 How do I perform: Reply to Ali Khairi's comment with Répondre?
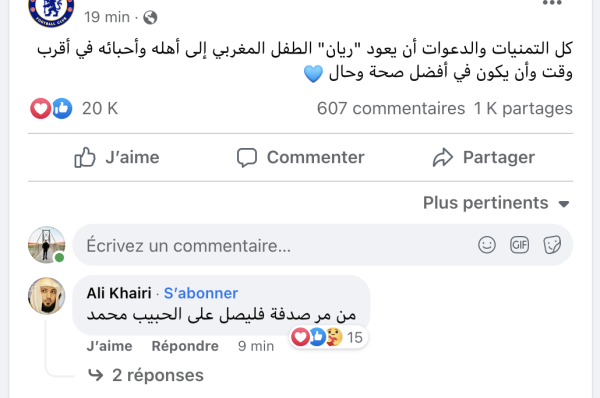(185, 346)
